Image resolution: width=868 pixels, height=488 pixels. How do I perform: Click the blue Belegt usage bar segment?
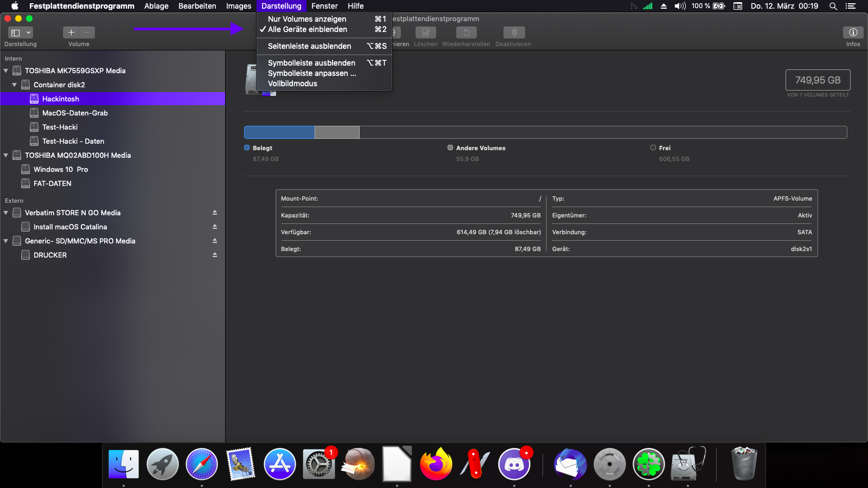pos(279,132)
